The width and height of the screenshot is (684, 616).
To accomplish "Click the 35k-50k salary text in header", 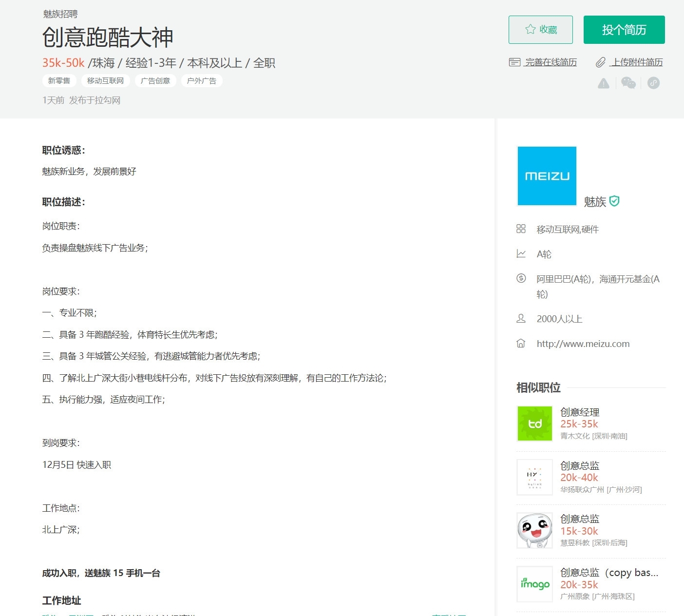I will tap(63, 63).
